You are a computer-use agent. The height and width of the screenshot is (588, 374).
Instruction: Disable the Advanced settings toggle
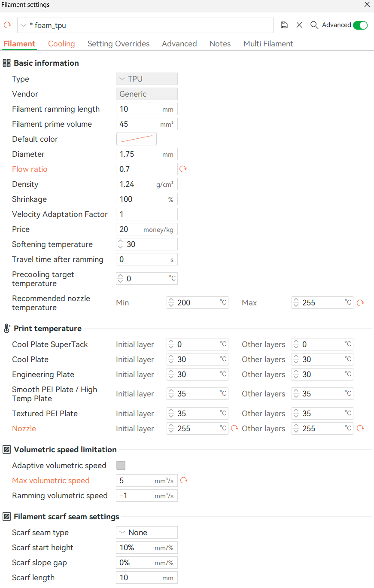pos(360,25)
